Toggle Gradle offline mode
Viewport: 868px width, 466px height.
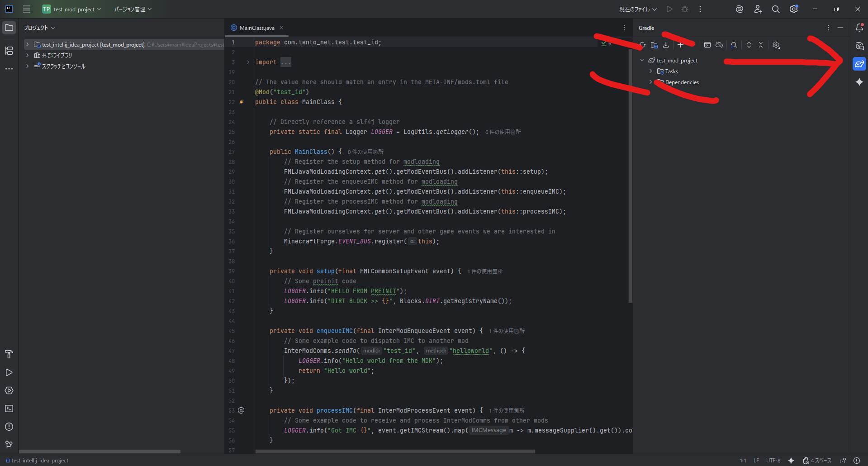[719, 45]
